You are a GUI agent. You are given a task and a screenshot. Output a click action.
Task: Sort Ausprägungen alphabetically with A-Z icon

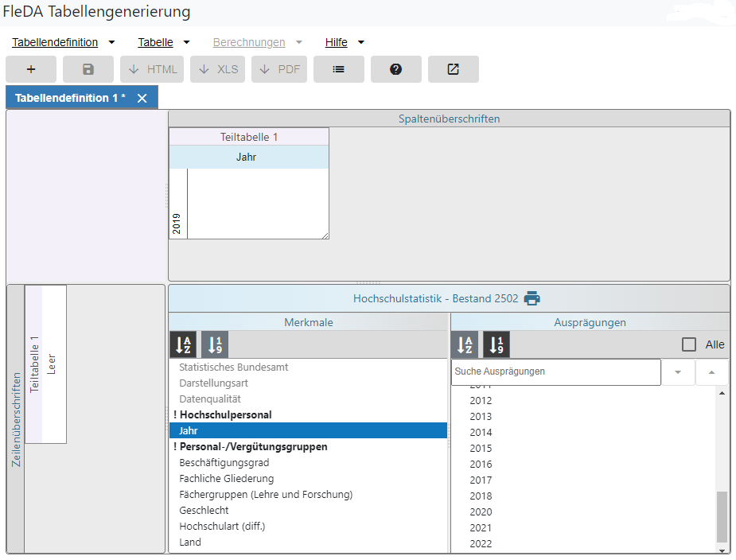465,344
